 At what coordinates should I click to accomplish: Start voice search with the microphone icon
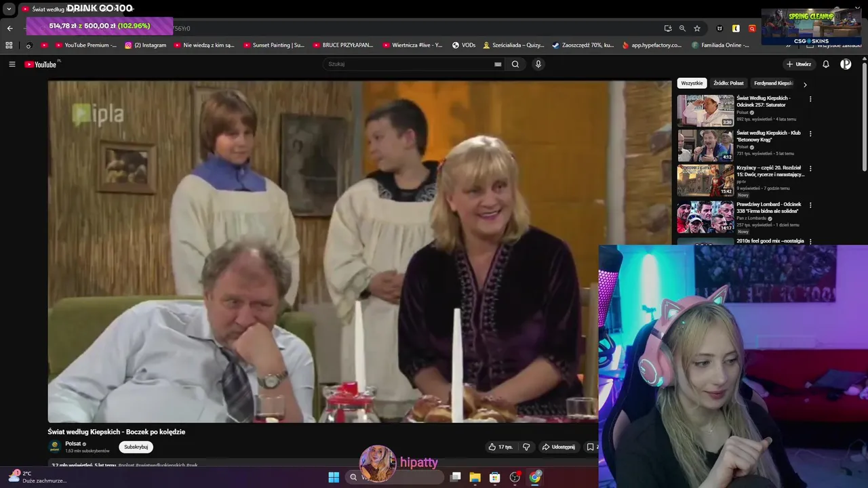pos(538,64)
